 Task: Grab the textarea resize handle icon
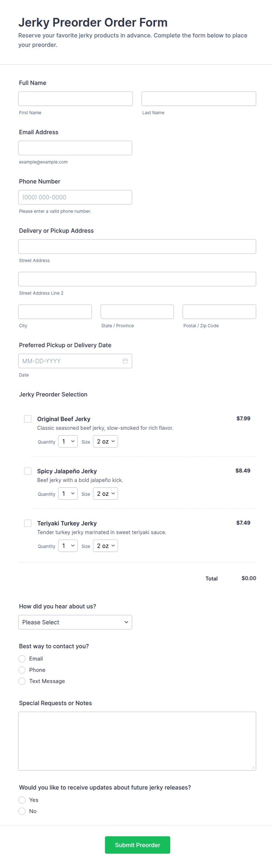[x=253, y=767]
